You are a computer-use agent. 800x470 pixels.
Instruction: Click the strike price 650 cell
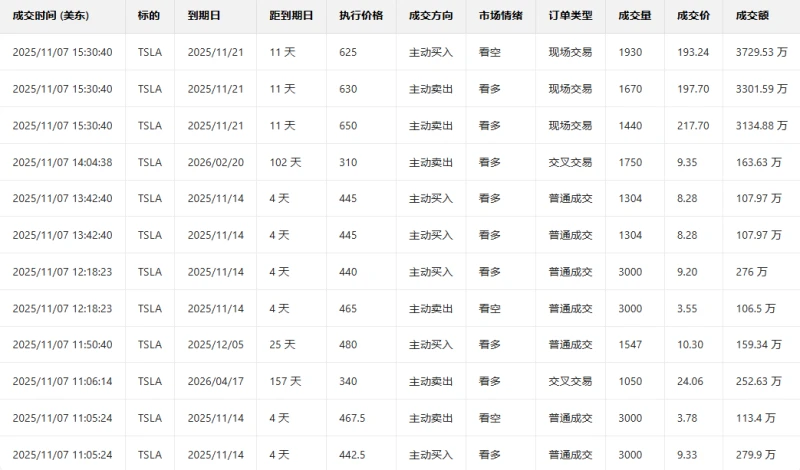tap(348, 125)
